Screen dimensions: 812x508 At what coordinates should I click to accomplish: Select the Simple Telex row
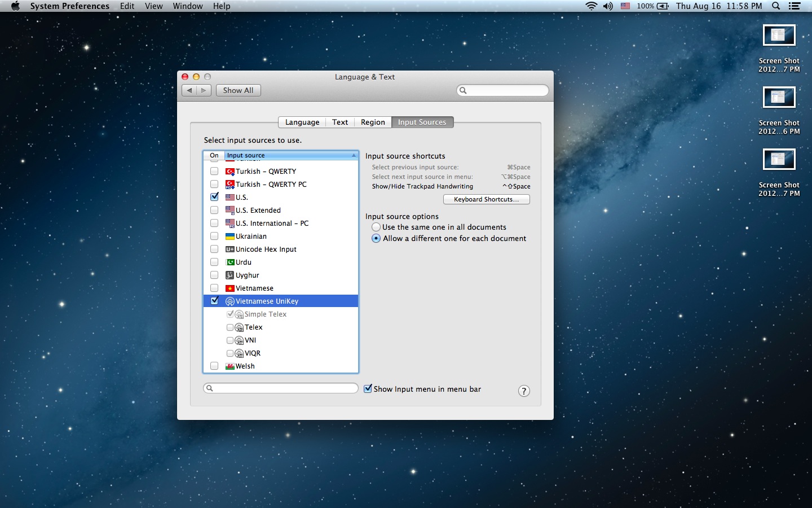point(281,314)
